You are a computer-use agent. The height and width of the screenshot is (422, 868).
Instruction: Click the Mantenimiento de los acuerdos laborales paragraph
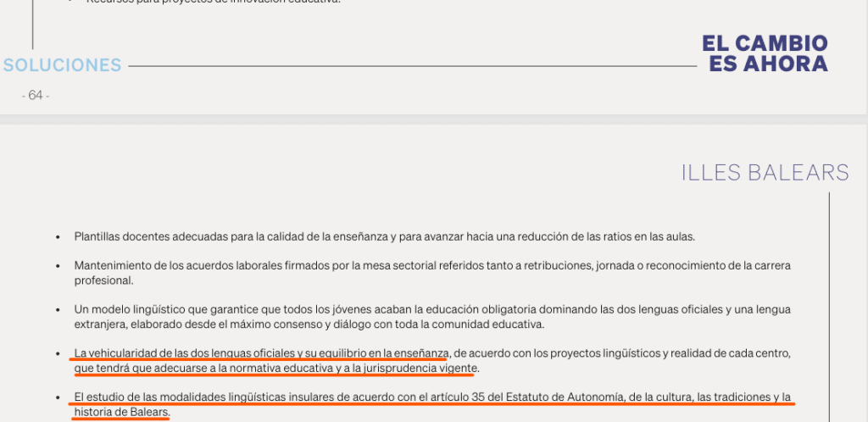pos(432,273)
